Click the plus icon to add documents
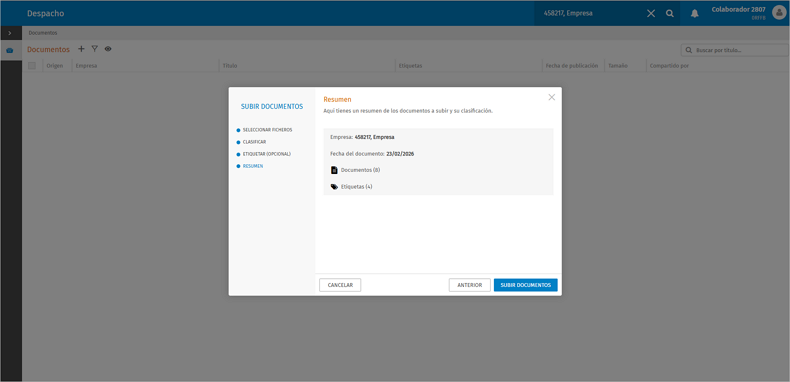Viewport: 790px width, 382px height. click(81, 49)
